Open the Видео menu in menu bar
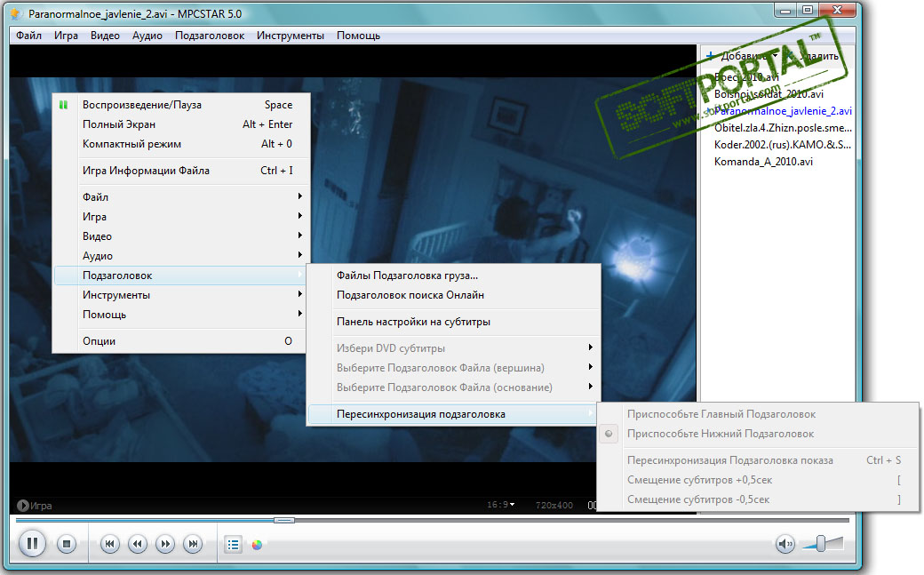Image resolution: width=924 pixels, height=575 pixels. tap(105, 36)
